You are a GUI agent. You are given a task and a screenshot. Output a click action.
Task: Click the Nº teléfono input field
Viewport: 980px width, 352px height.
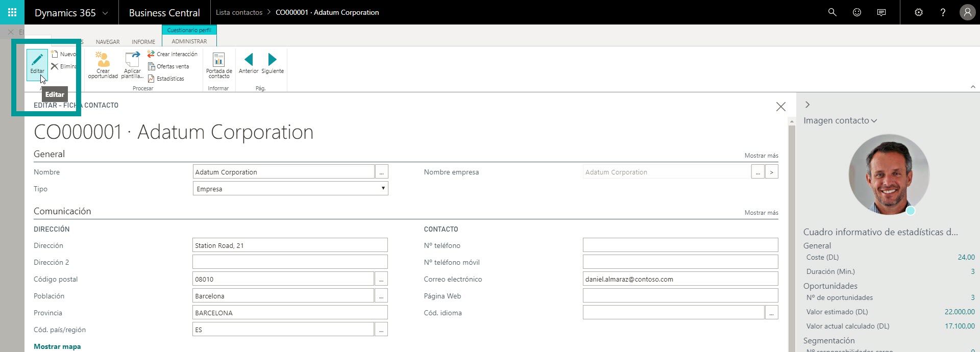pyautogui.click(x=680, y=245)
